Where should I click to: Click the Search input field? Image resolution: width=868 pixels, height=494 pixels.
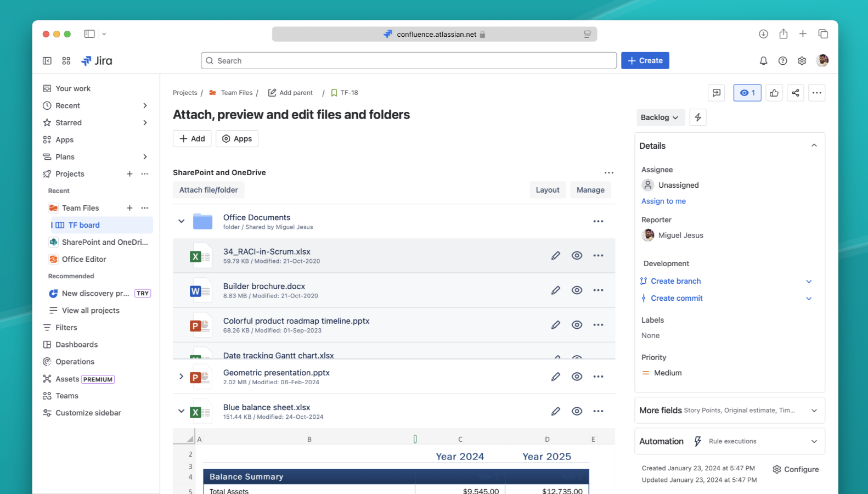point(409,61)
